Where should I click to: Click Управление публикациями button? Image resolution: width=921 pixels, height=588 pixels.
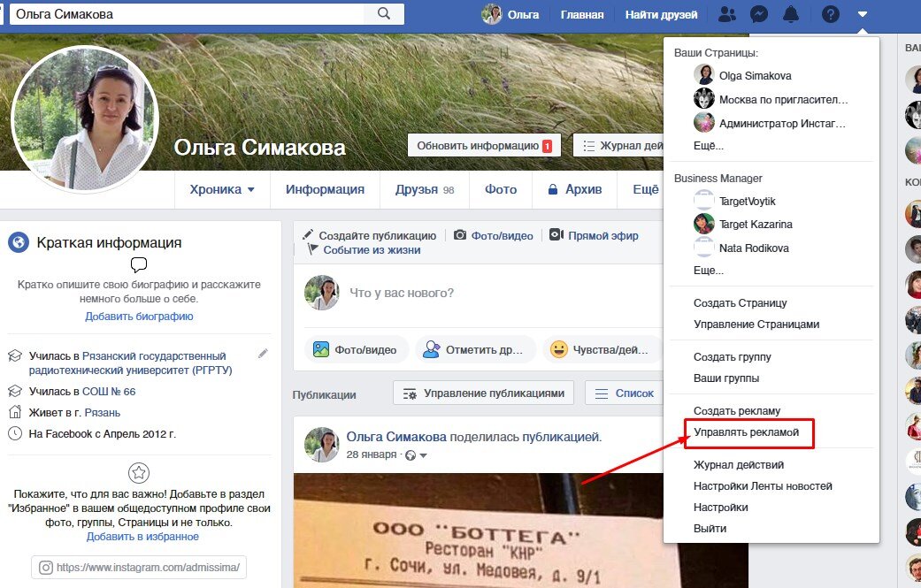coord(483,393)
